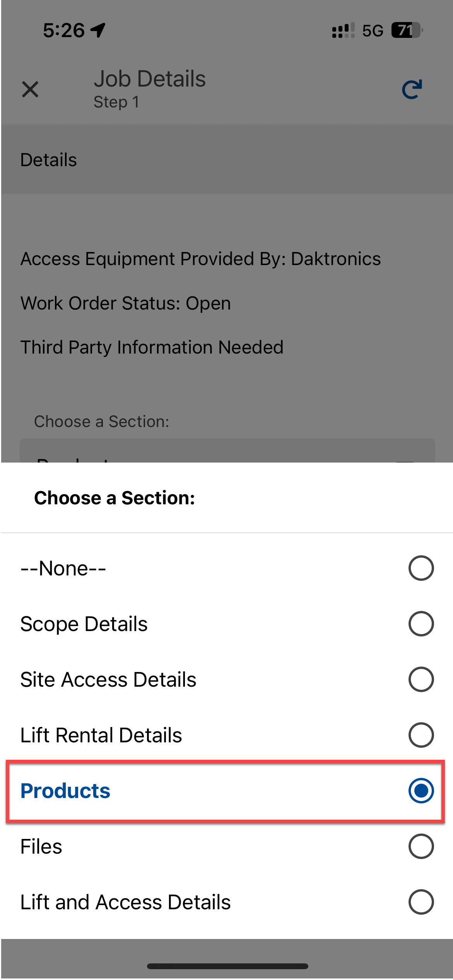Select the Lift Rental Details radio button
453x980 pixels.
421,735
